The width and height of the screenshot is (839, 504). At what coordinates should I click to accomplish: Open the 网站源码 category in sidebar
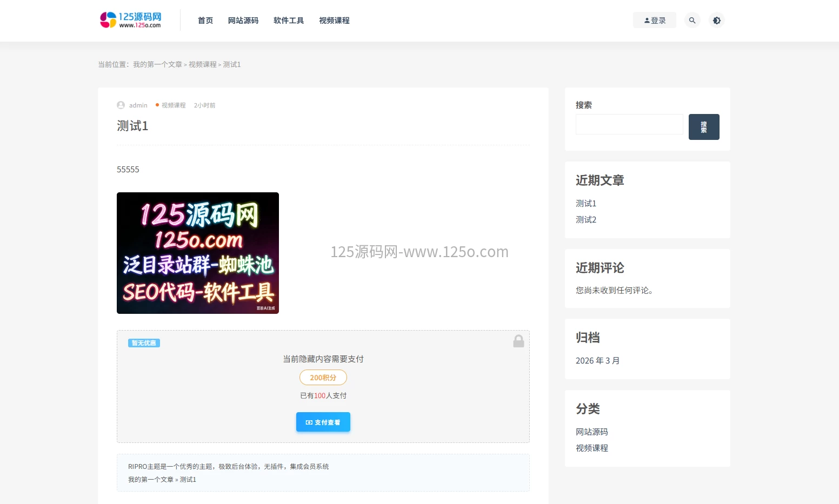(591, 432)
